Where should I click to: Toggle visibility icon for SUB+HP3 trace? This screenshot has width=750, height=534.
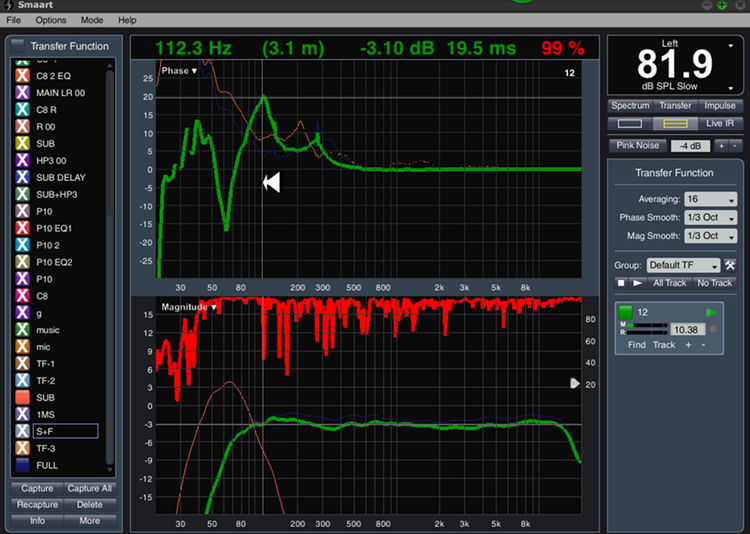click(x=22, y=194)
